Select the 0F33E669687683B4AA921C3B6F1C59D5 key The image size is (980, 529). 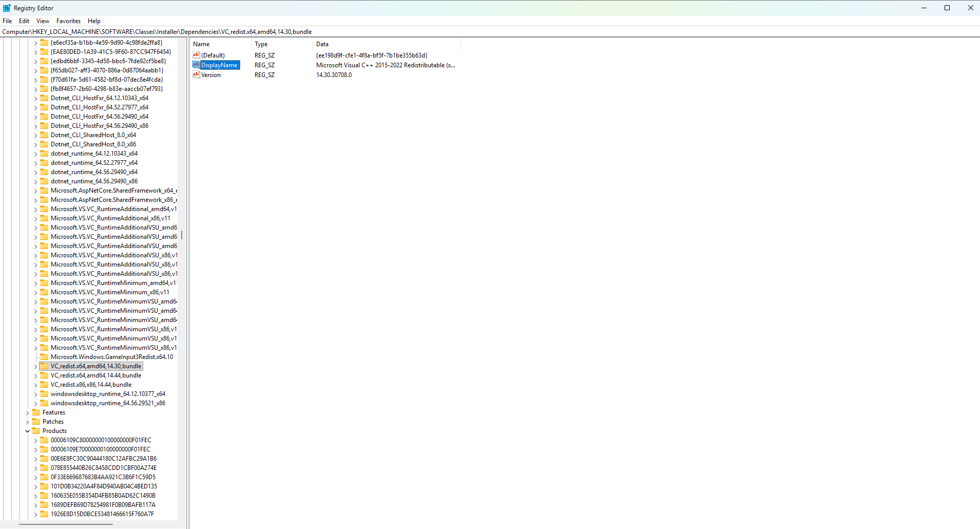tap(103, 477)
